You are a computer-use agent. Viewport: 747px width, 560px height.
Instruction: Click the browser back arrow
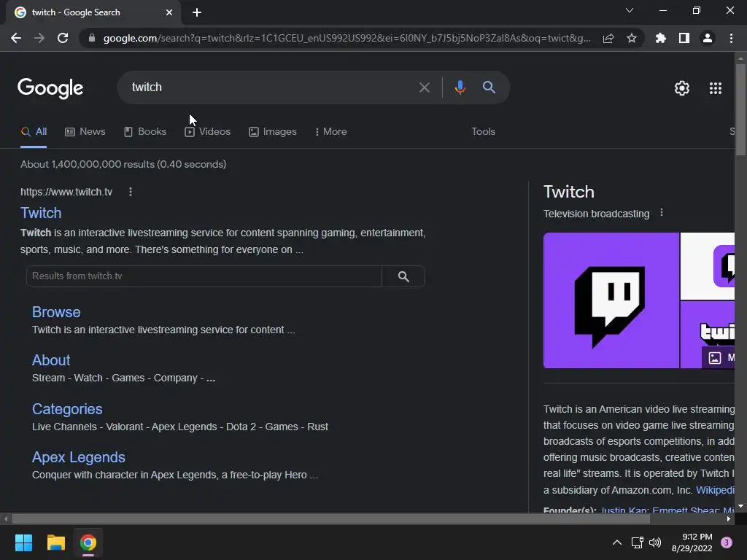point(16,38)
